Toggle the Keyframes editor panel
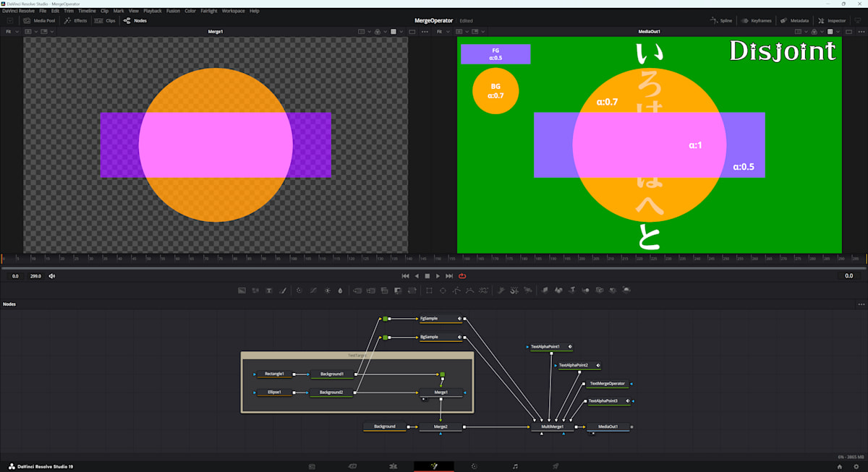868x472 pixels. click(x=757, y=20)
